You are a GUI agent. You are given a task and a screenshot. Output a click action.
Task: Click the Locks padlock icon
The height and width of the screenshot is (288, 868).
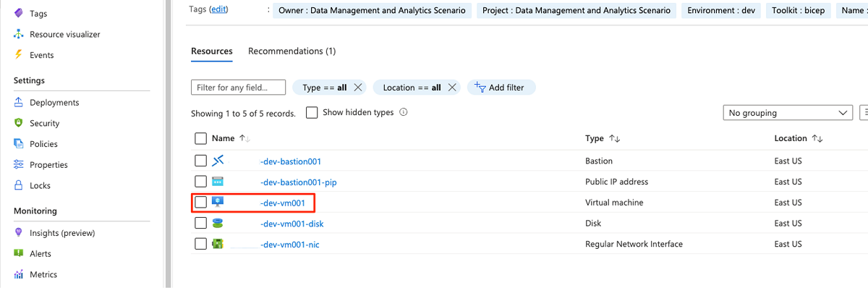tap(19, 185)
